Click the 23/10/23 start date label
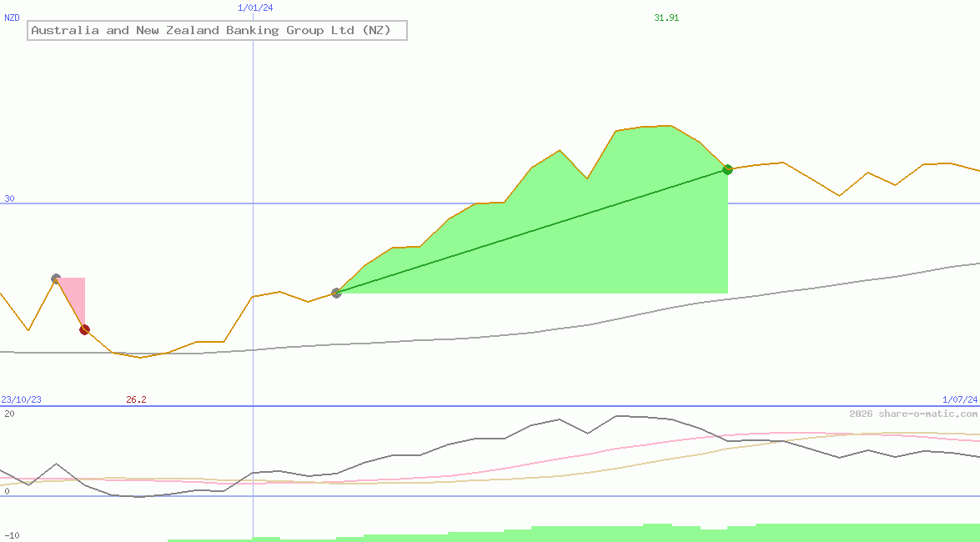The width and height of the screenshot is (980, 542). (21, 399)
